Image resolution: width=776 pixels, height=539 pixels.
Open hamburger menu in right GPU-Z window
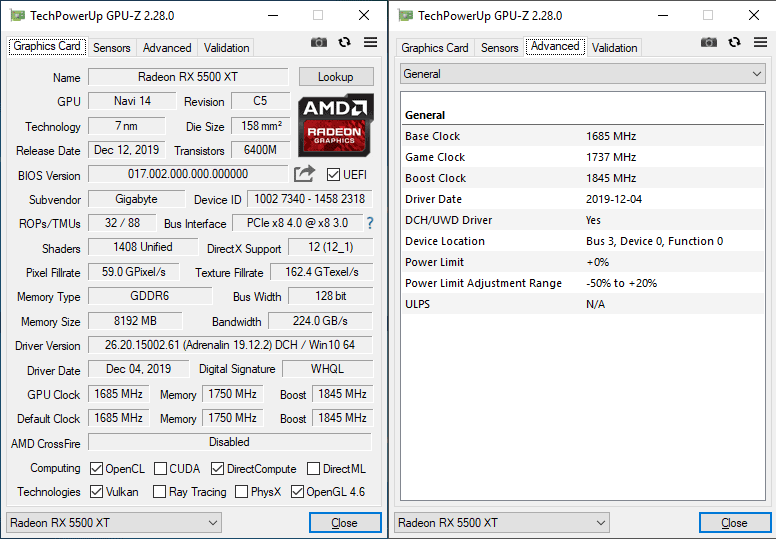pos(760,43)
